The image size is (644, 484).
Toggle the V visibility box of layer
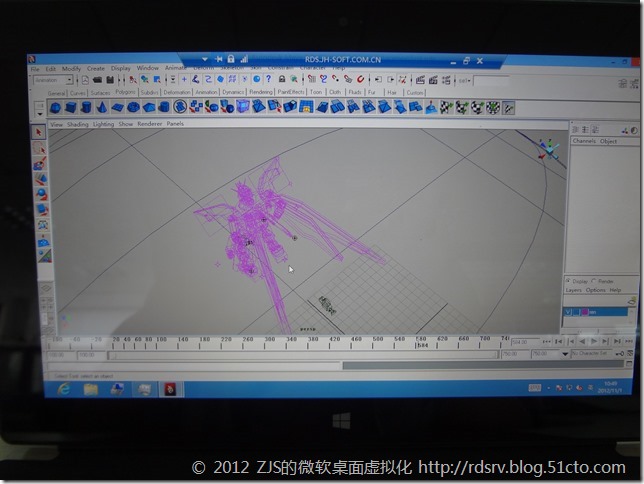click(x=569, y=312)
